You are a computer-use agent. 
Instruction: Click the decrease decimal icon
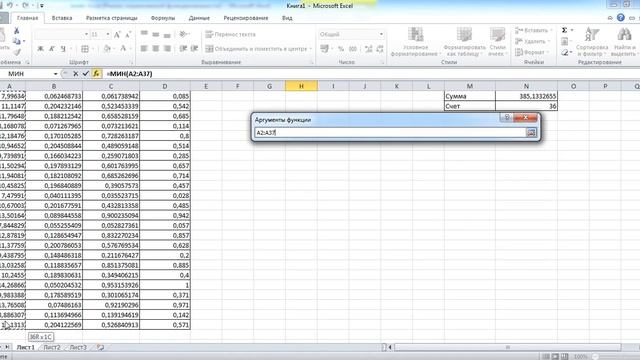coord(380,49)
